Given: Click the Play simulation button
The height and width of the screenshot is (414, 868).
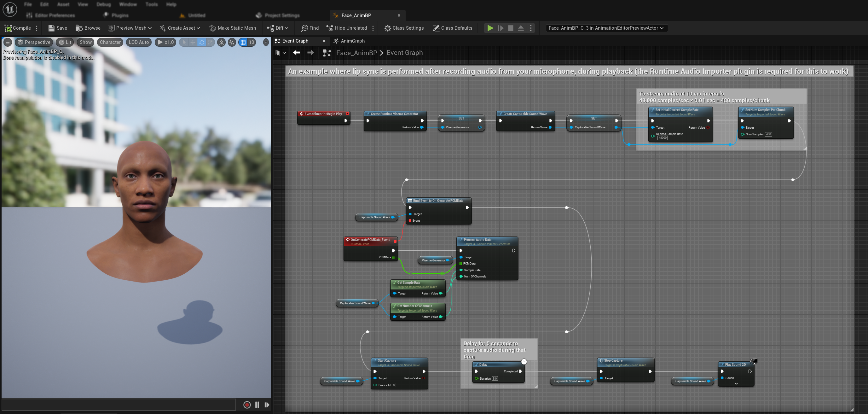Looking at the screenshot, I should point(490,28).
